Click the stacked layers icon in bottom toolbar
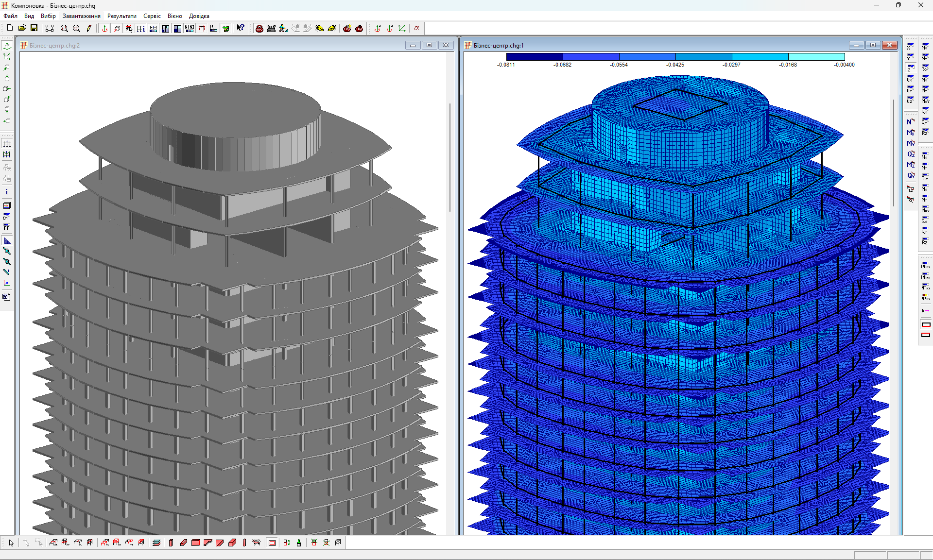This screenshot has height=560, width=933. click(156, 543)
